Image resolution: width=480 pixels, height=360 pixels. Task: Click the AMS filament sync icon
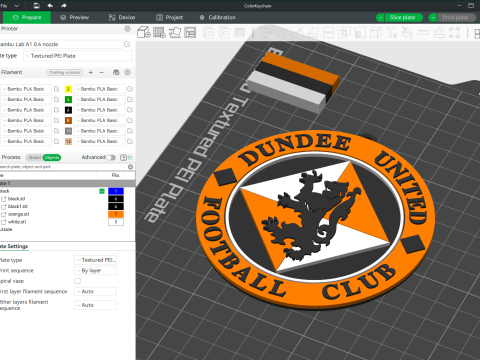pos(116,72)
